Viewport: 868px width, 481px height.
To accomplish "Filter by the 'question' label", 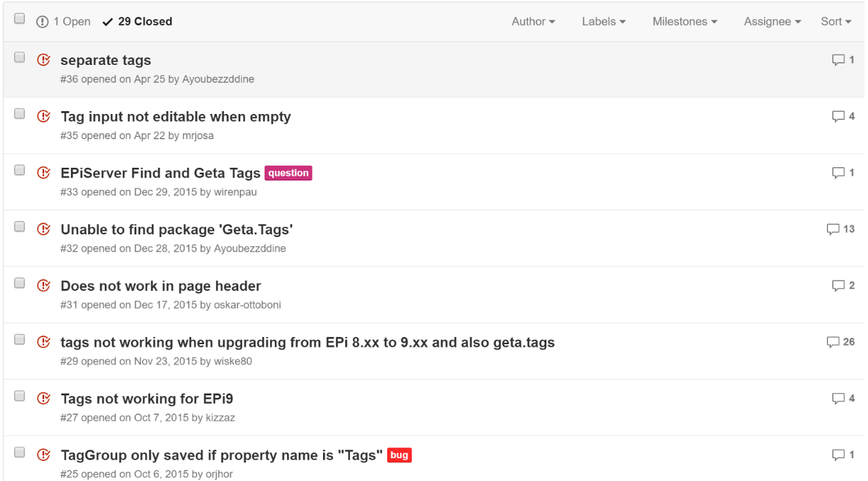I will [289, 173].
